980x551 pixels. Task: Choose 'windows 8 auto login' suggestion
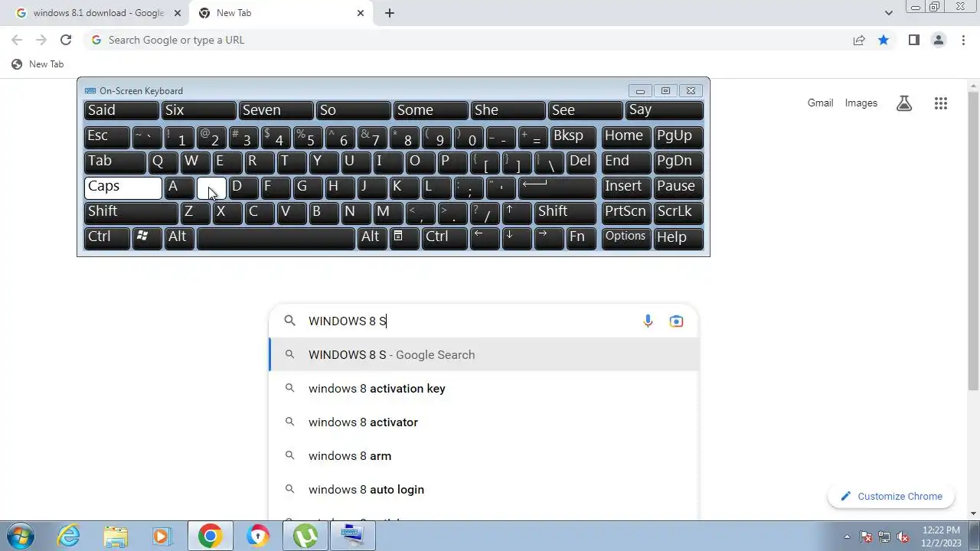pyautogui.click(x=484, y=490)
